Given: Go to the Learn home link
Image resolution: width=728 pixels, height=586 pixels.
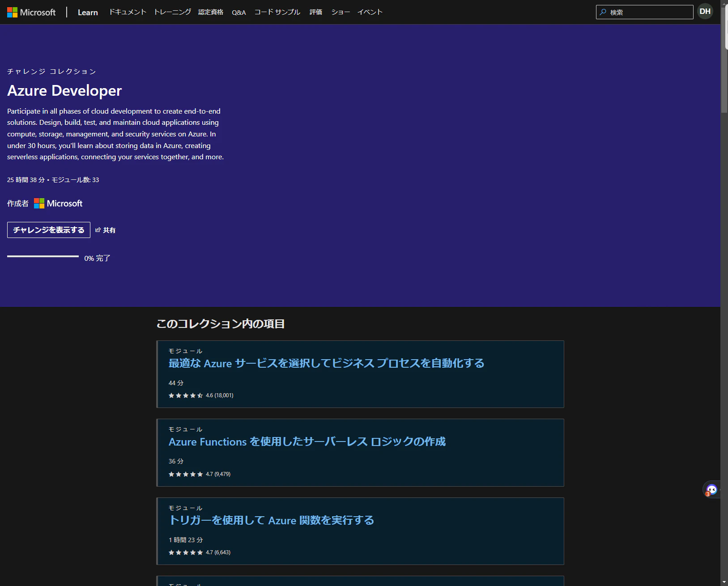Looking at the screenshot, I should (88, 12).
